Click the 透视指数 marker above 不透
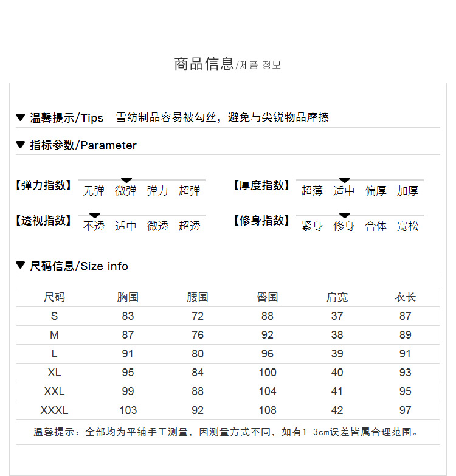Viewport: 456px width, 476px height. [94, 215]
